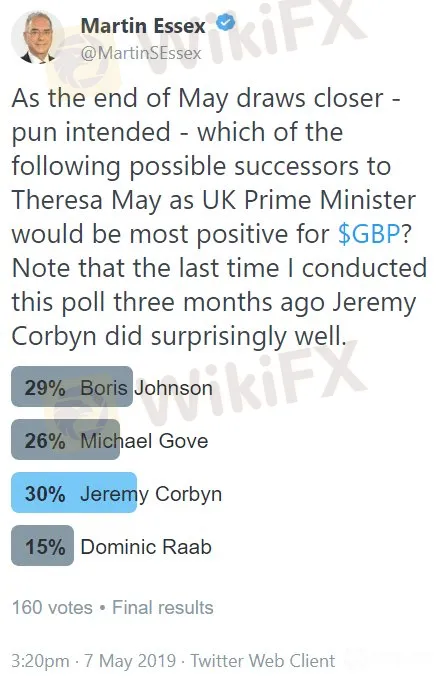
Task: Click the 160 votes count
Action: point(52,608)
